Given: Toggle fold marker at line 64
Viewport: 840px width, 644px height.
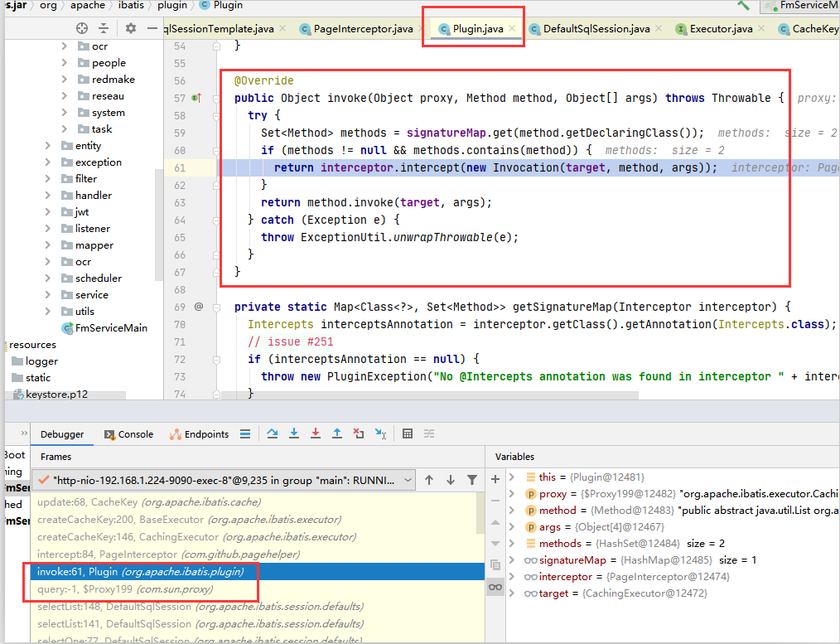Looking at the screenshot, I should 216,220.
